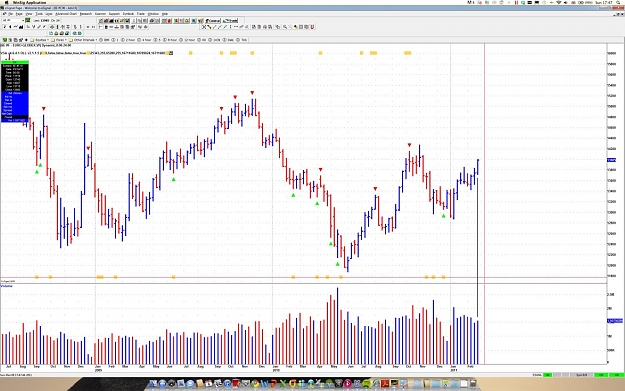
Task: Click the General toolbar button
Action: pyautogui.click(x=212, y=20)
